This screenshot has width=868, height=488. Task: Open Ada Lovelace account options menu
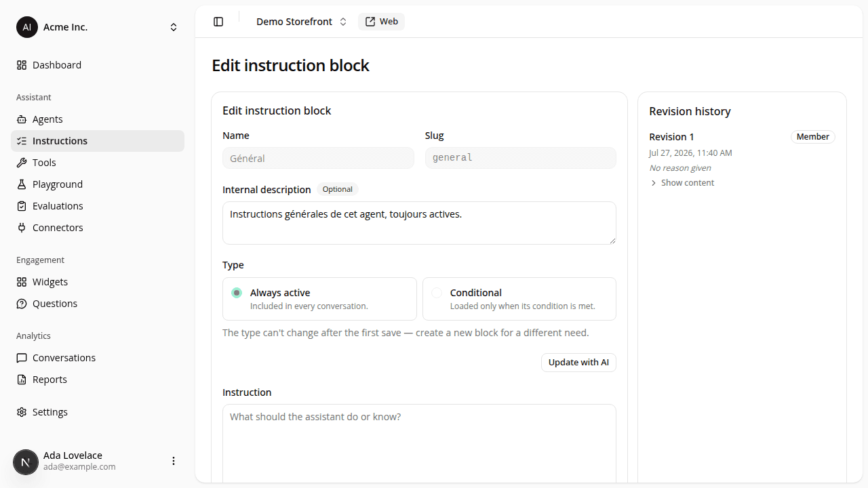tap(174, 461)
